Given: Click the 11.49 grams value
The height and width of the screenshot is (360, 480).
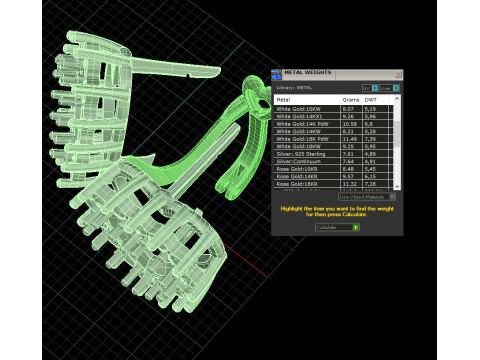Looking at the screenshot, I should (350, 139).
